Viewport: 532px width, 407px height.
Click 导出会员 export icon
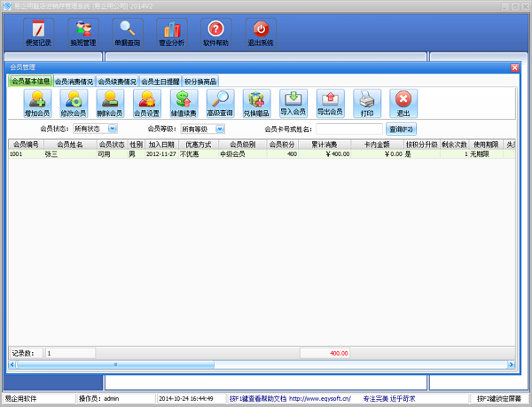coord(330,104)
